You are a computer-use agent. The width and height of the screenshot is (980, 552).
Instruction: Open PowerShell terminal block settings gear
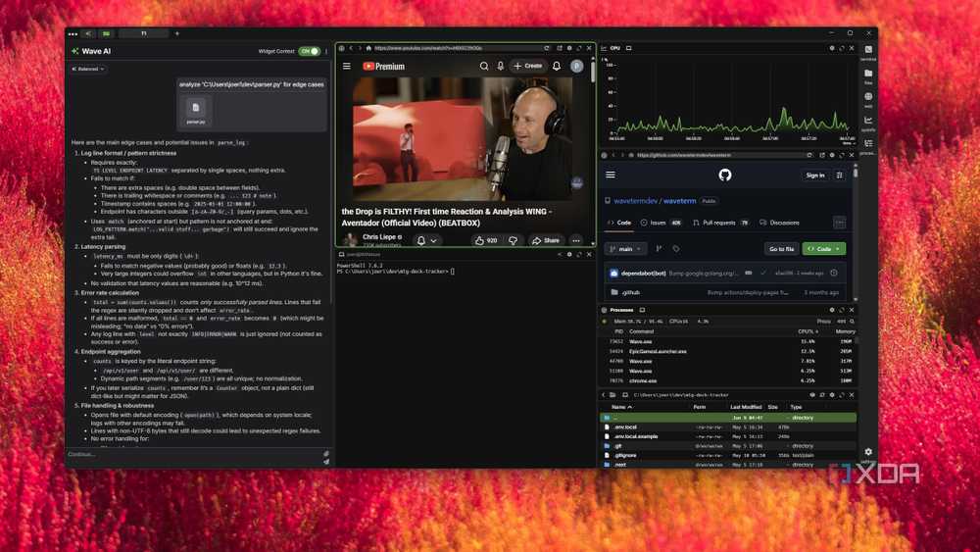coord(568,255)
